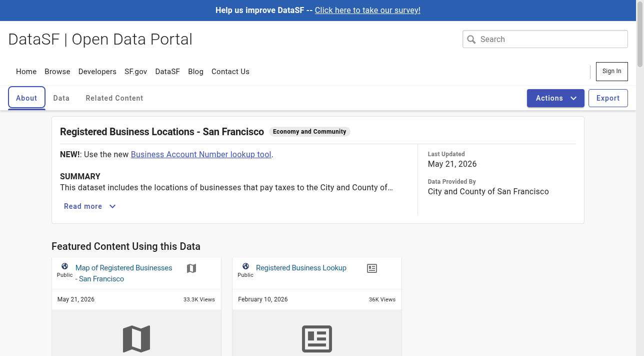Open the Registered Business Lookup link
Screen dimensions: 644x356
point(301,268)
